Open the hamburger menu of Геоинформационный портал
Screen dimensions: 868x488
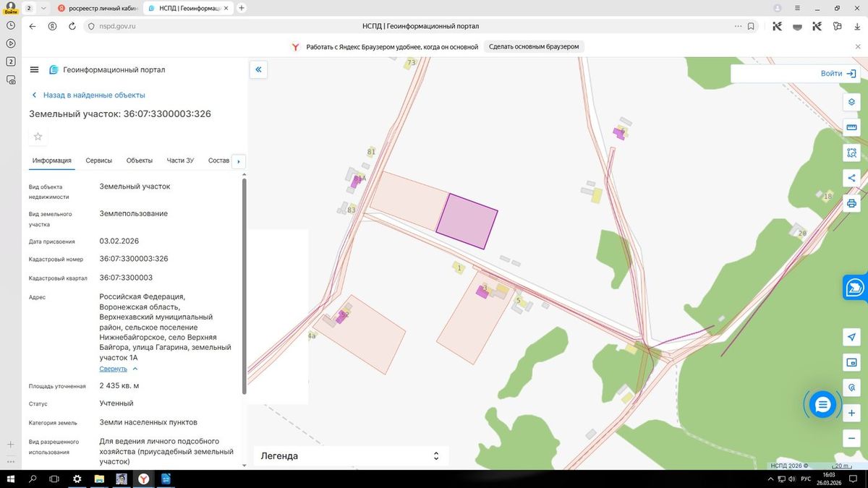coord(34,69)
